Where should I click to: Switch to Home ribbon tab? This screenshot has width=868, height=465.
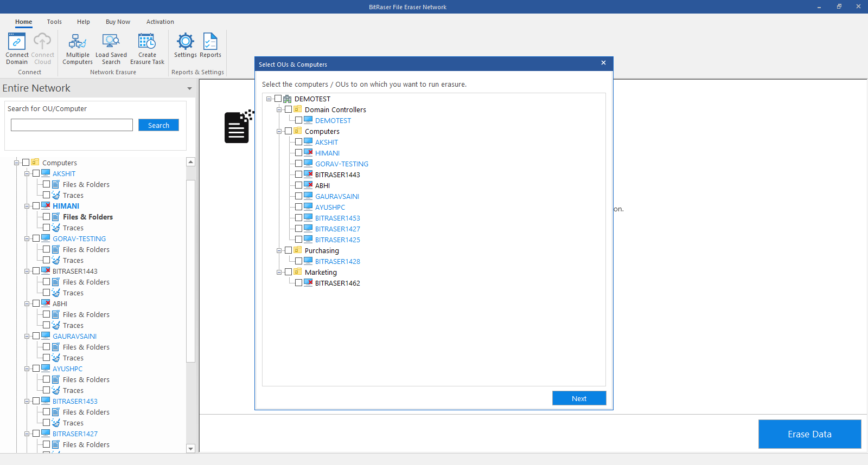pyautogui.click(x=23, y=22)
